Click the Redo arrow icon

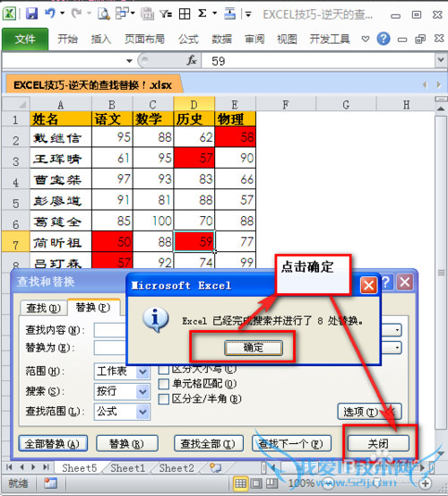click(x=76, y=13)
